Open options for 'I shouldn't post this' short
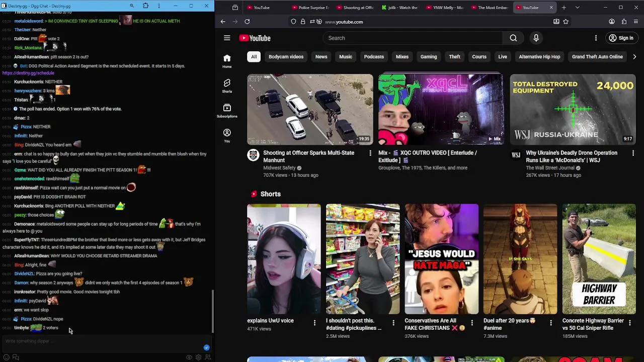This screenshot has width=644, height=362. point(393,322)
